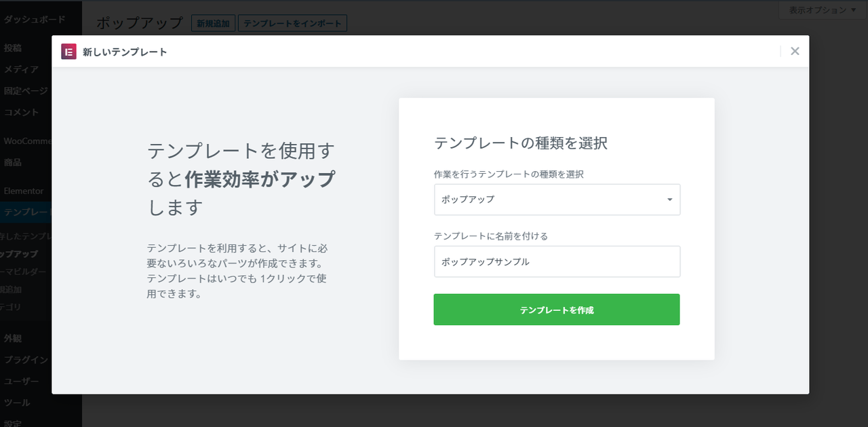Click the green テンプレートを作成 button
868x427 pixels.
click(557, 310)
